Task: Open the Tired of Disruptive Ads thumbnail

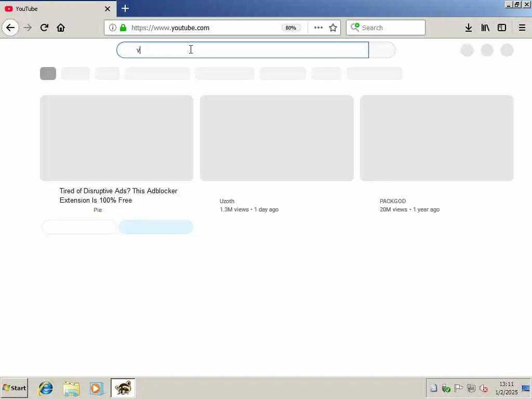Action: click(x=117, y=138)
